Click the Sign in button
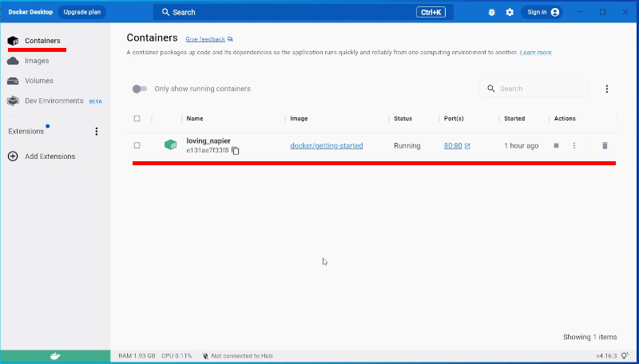This screenshot has width=639, height=364. [542, 12]
